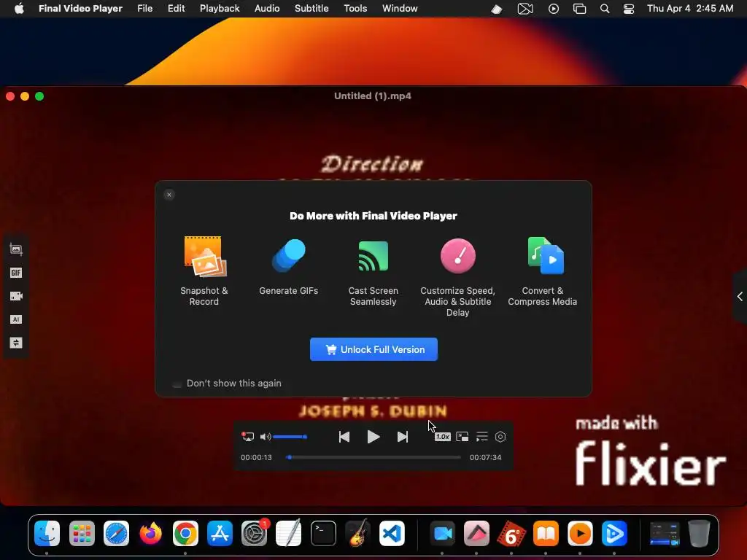Open Firefox from the dock
This screenshot has width=747, height=560.
pyautogui.click(x=150, y=533)
